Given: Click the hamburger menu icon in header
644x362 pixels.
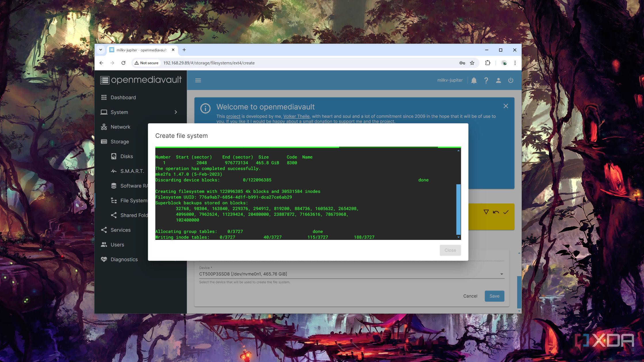Looking at the screenshot, I should point(198,80).
